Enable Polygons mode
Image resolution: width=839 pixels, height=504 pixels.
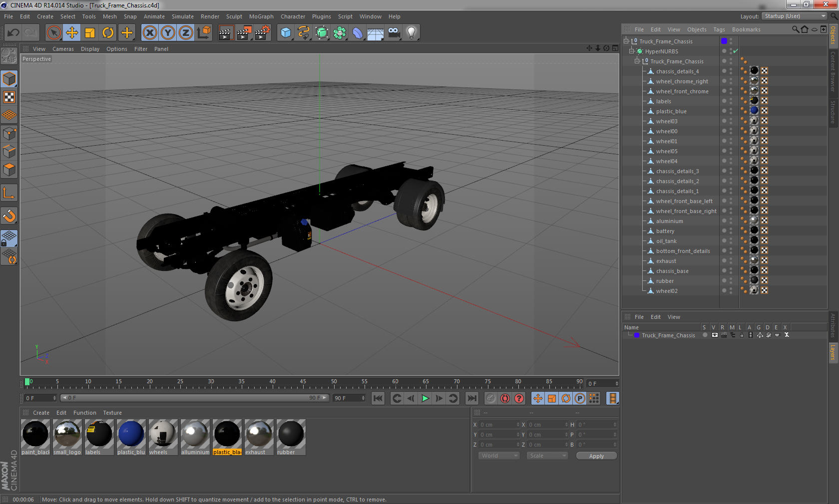coord(9,170)
